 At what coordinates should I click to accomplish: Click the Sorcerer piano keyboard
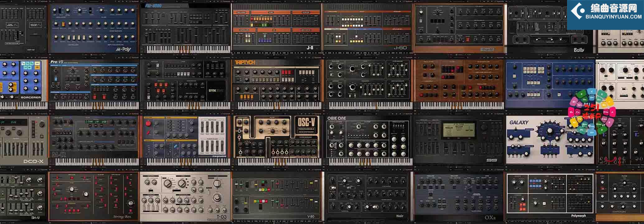[24, 105]
